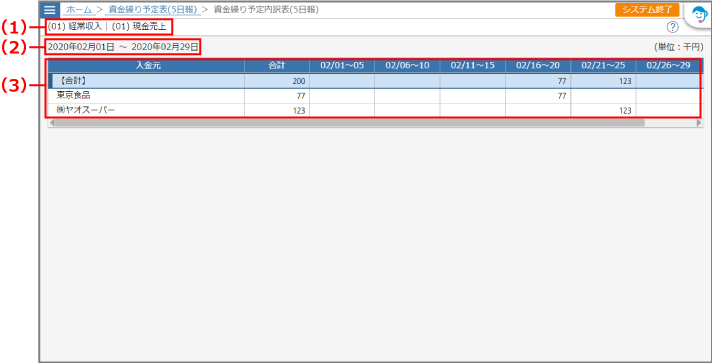This screenshot has height=363, width=712.
Task: Click the 02/21～25 column header
Action: pyautogui.click(x=603, y=65)
